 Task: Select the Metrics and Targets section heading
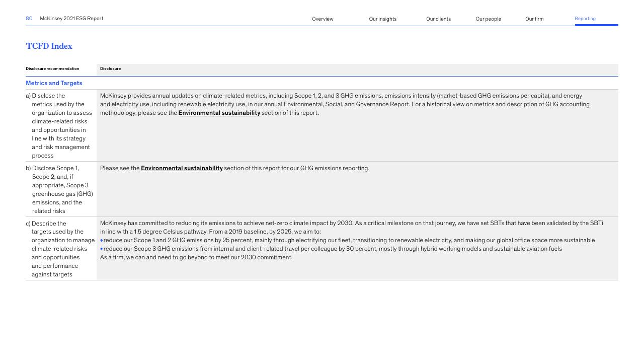54,83
